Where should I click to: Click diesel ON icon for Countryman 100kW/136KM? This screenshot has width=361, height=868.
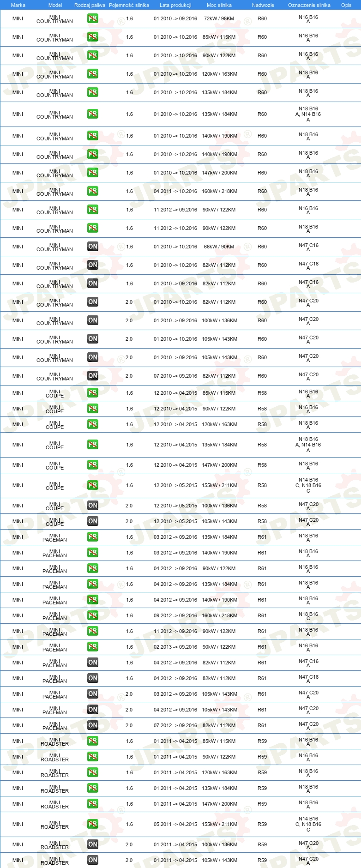pyautogui.click(x=93, y=320)
